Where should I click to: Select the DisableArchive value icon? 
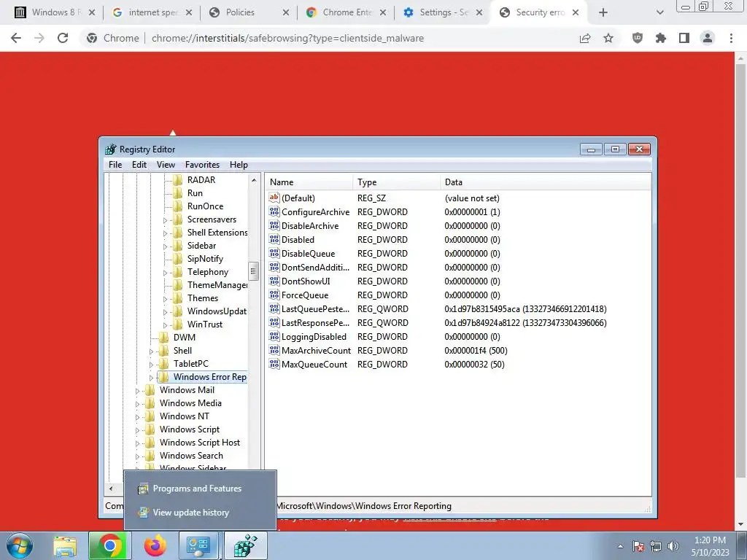tap(274, 226)
